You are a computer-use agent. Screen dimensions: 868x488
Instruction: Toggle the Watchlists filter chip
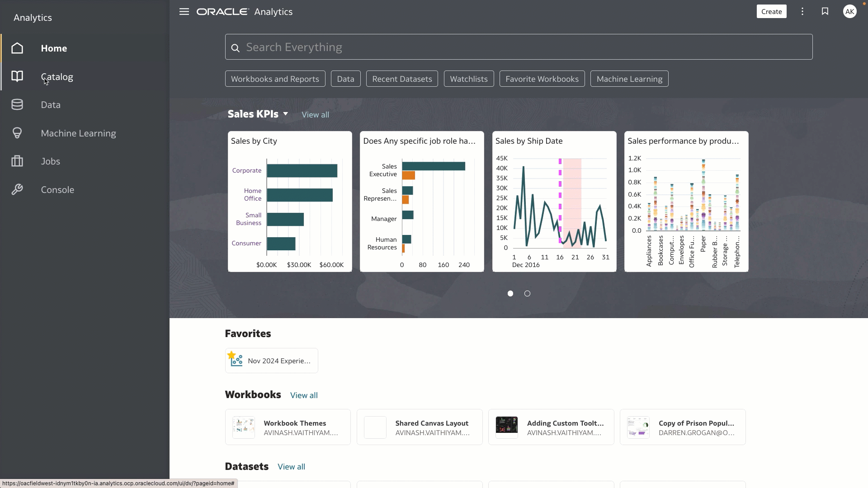click(469, 79)
